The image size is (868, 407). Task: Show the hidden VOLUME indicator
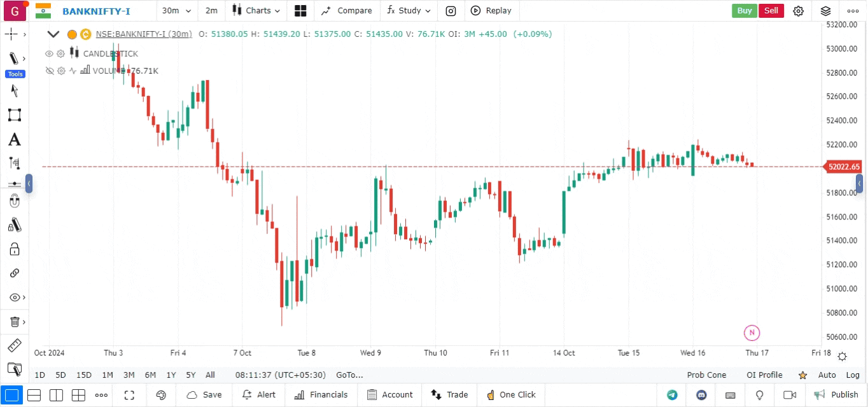[49, 71]
